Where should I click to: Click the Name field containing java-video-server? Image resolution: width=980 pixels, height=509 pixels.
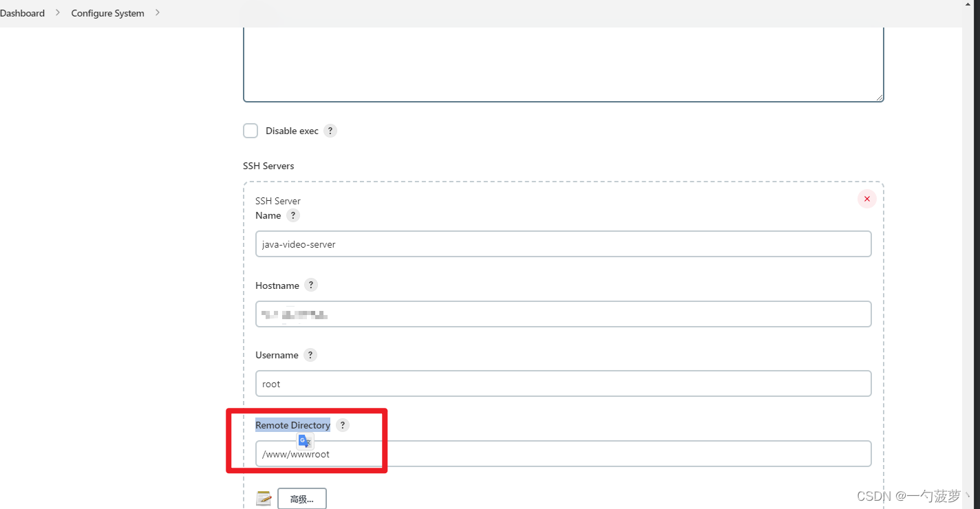(x=564, y=244)
